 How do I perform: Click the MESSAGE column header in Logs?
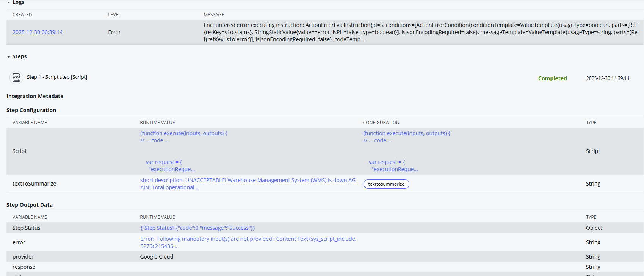click(214, 15)
